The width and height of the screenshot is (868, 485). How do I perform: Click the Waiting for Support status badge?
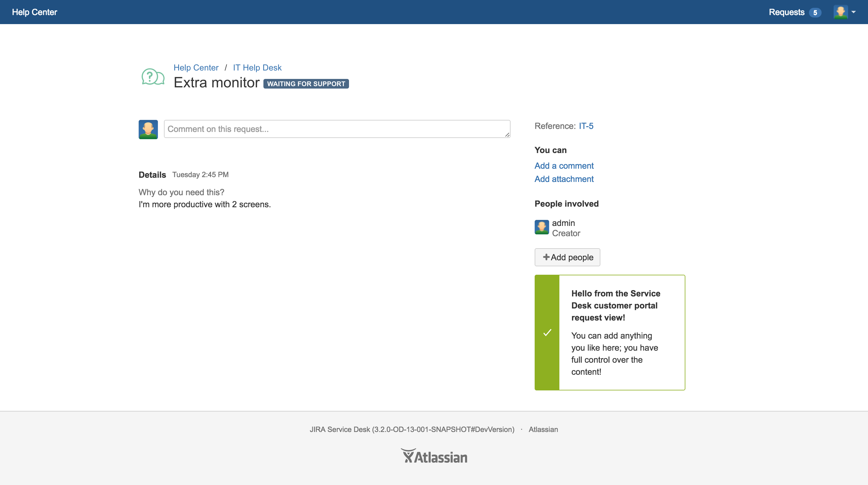(306, 83)
